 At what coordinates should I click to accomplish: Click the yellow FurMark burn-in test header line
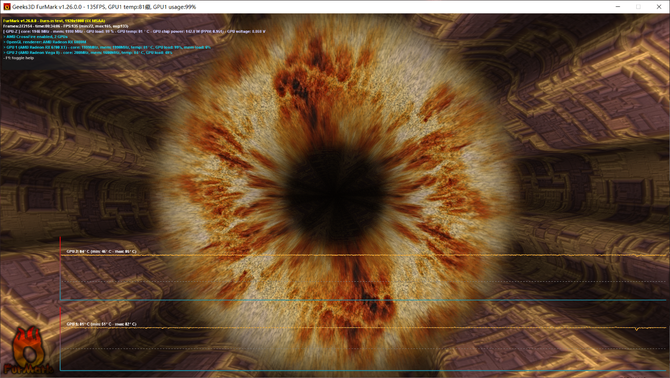coord(54,21)
